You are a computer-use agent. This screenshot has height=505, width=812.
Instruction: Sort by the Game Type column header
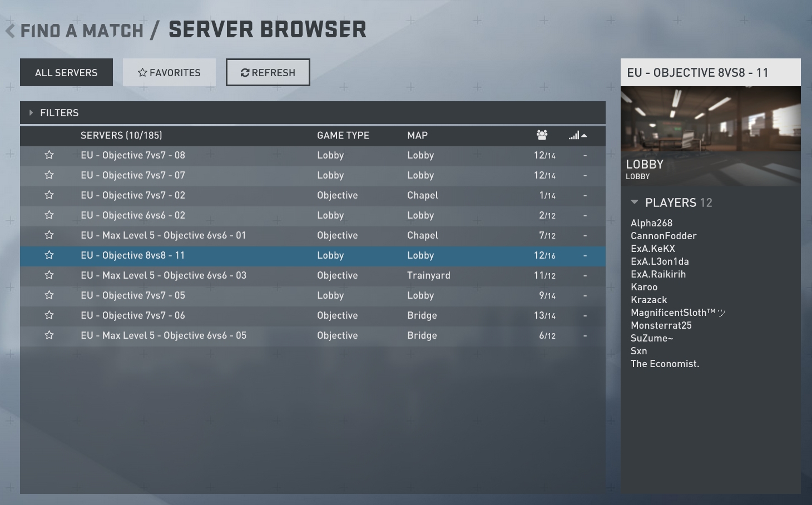coord(343,135)
